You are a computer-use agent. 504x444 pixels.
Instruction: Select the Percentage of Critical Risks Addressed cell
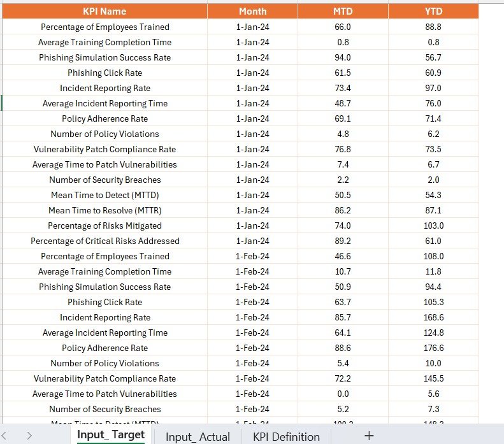[x=104, y=241]
